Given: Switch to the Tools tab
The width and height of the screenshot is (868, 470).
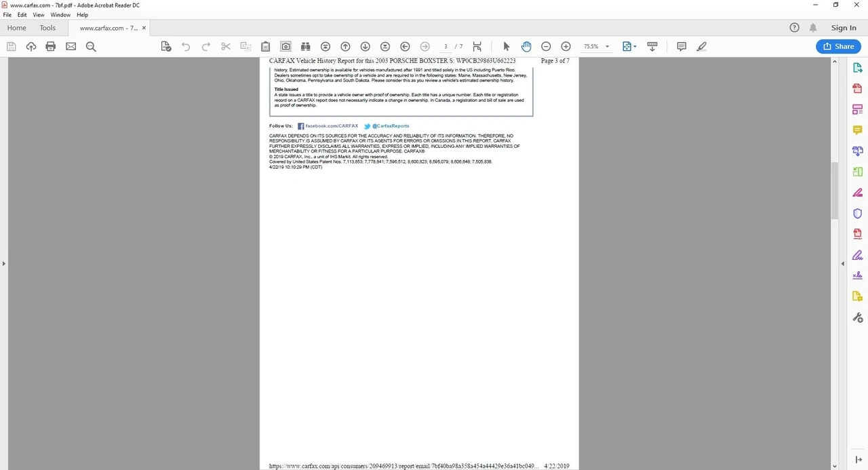Looking at the screenshot, I should [47, 28].
